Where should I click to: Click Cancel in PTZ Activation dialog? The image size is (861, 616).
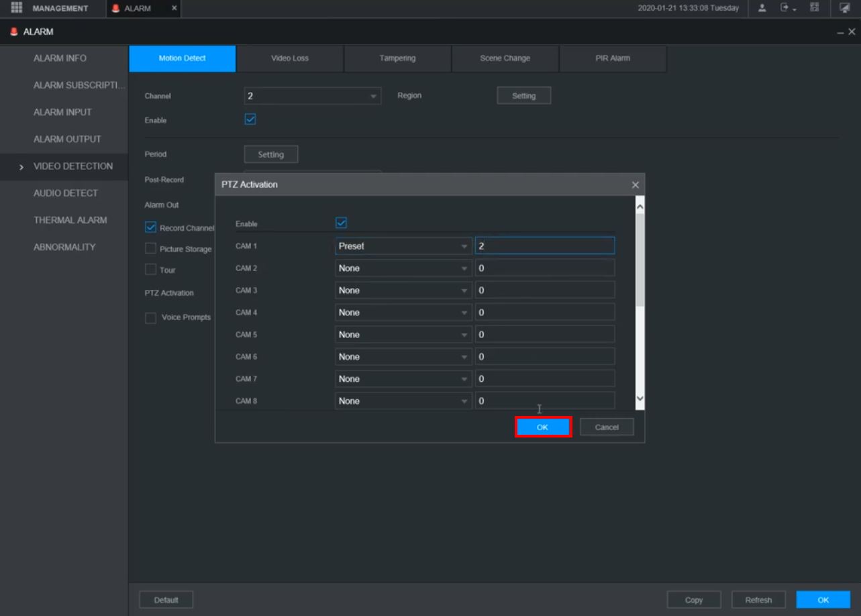click(x=606, y=427)
